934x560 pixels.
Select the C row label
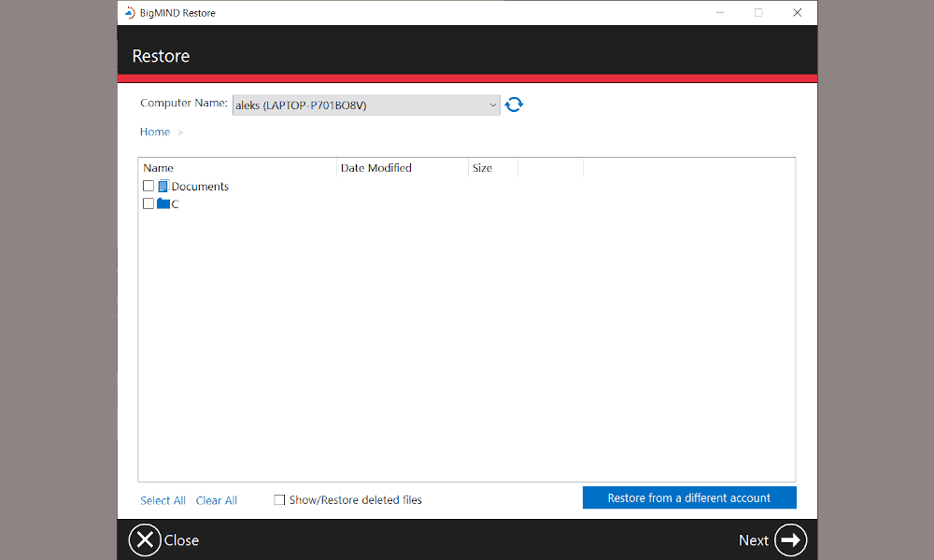point(176,203)
